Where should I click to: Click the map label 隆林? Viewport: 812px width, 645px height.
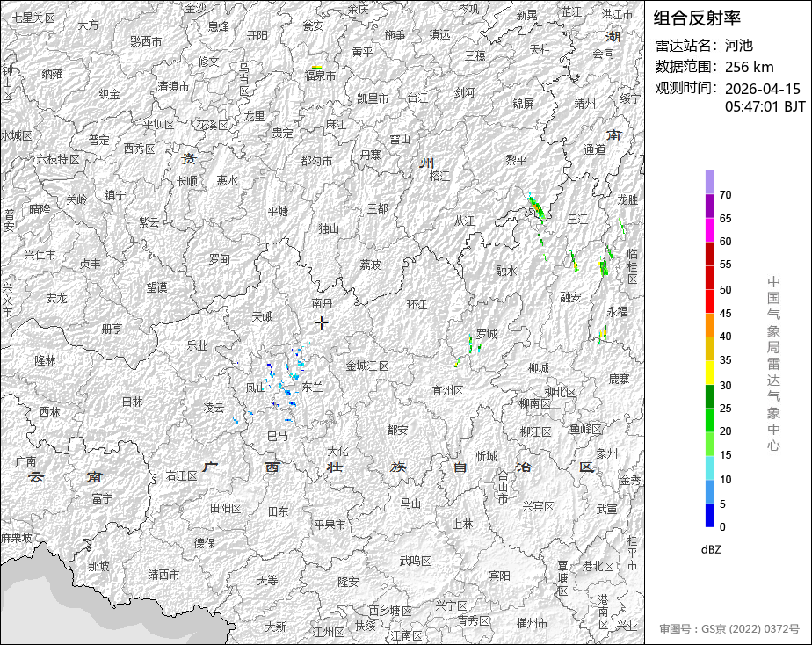(x=45, y=359)
